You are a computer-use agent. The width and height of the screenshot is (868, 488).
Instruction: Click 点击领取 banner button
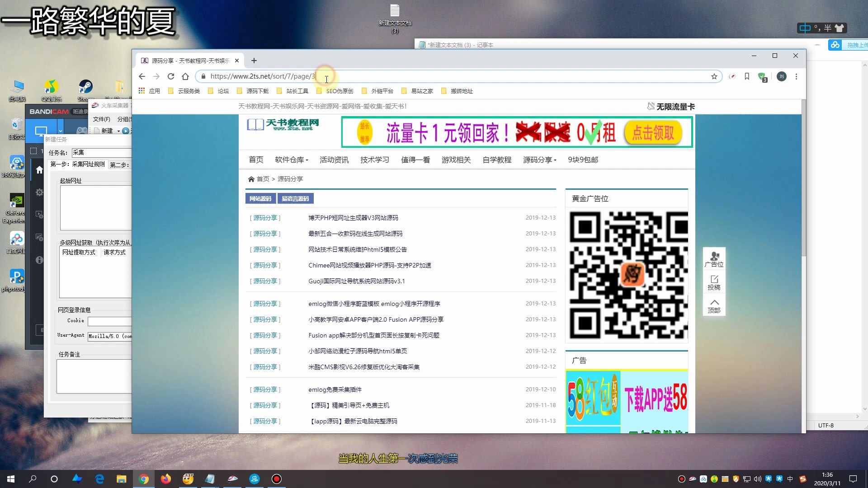click(653, 132)
